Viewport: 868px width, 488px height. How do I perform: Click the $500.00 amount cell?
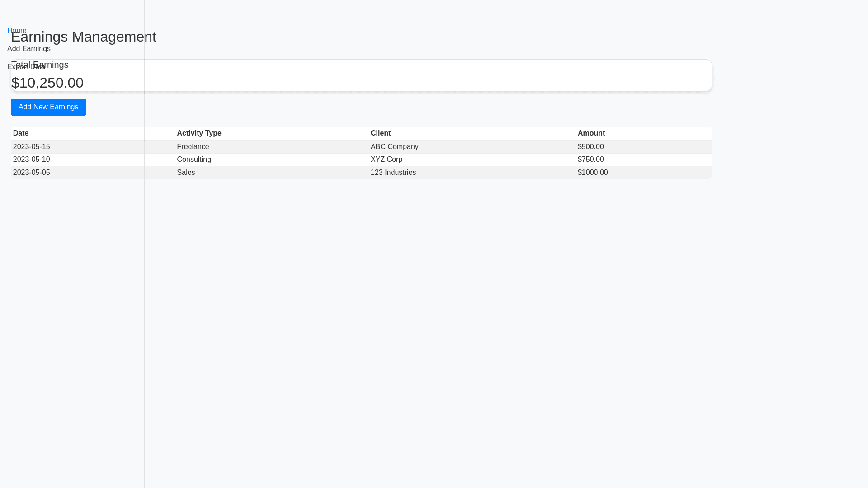(590, 147)
